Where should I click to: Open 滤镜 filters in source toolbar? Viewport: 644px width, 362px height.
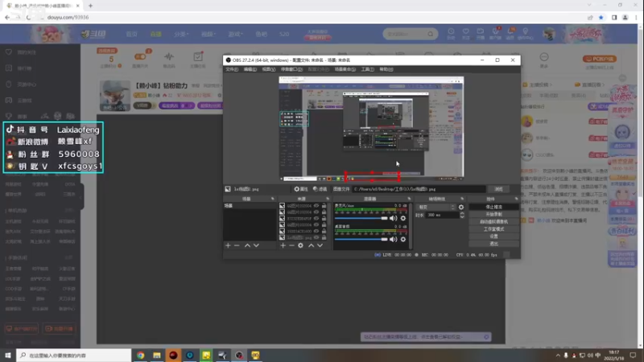320,189
